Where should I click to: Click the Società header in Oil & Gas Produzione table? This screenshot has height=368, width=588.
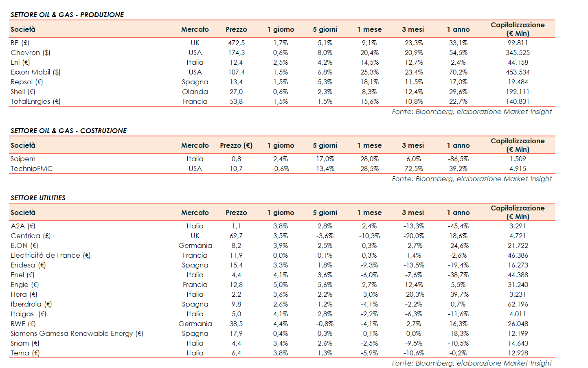pyautogui.click(x=23, y=29)
